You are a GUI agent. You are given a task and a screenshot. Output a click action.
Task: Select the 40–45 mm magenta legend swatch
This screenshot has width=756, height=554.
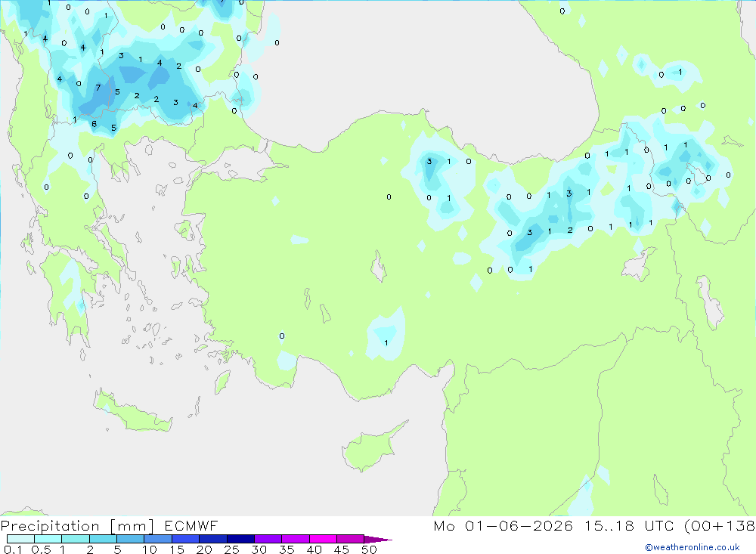point(323,539)
